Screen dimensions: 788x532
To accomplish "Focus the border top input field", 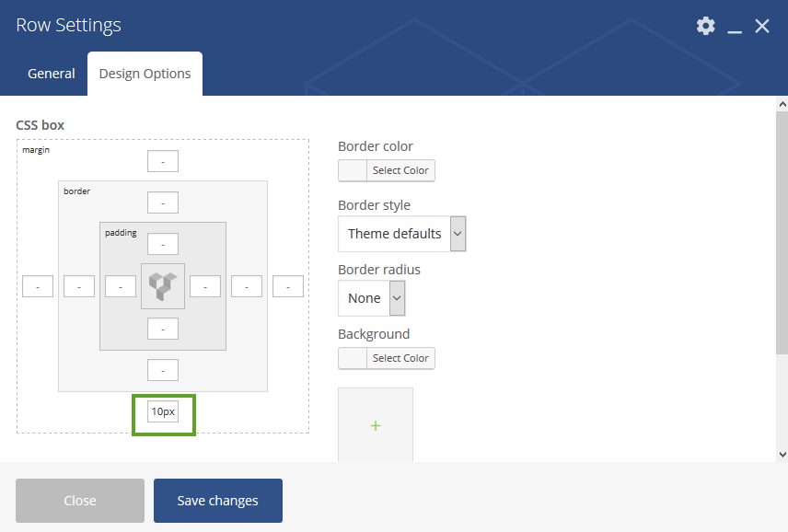I will [163, 202].
